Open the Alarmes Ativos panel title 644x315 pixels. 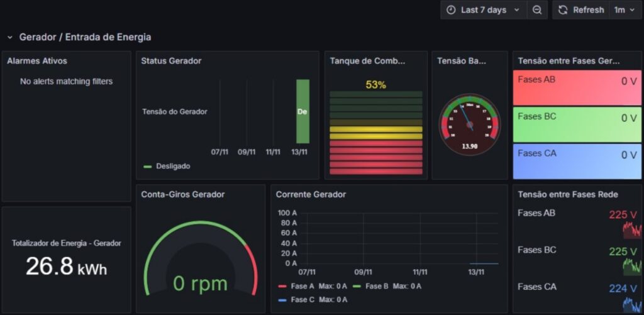click(x=37, y=61)
